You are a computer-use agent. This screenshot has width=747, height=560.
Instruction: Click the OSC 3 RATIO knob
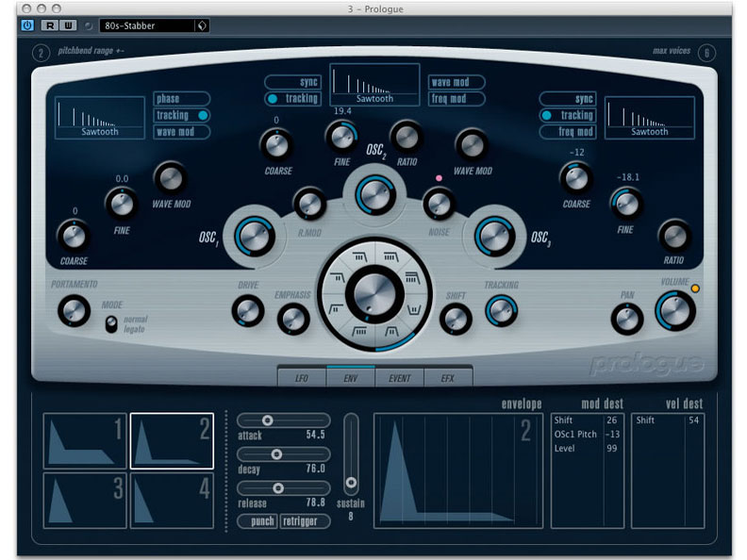coord(674,237)
